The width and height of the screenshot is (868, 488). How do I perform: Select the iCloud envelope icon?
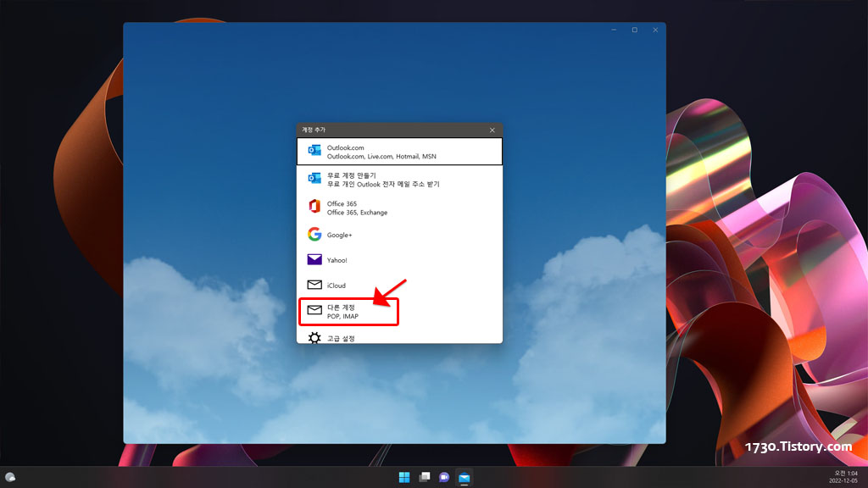coord(314,285)
